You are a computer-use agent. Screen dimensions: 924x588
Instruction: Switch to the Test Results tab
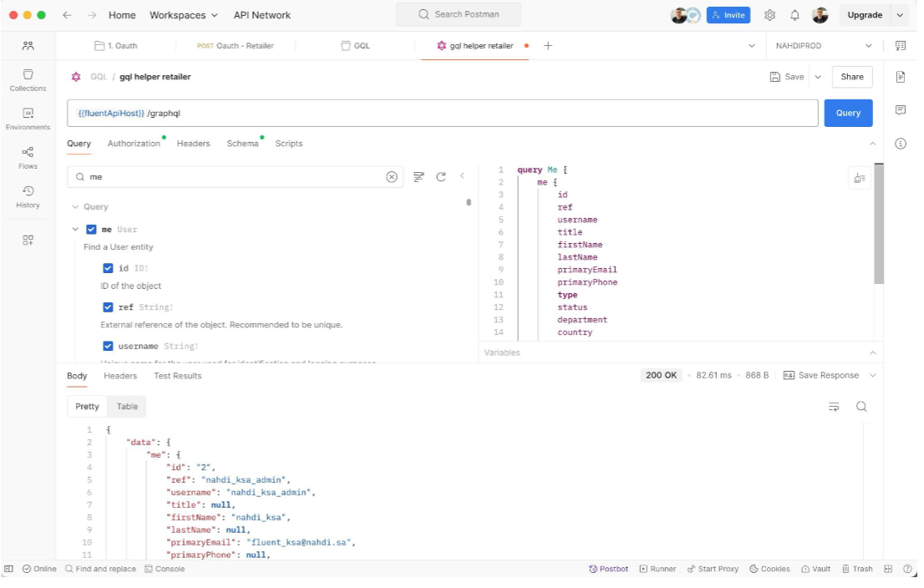coord(177,376)
